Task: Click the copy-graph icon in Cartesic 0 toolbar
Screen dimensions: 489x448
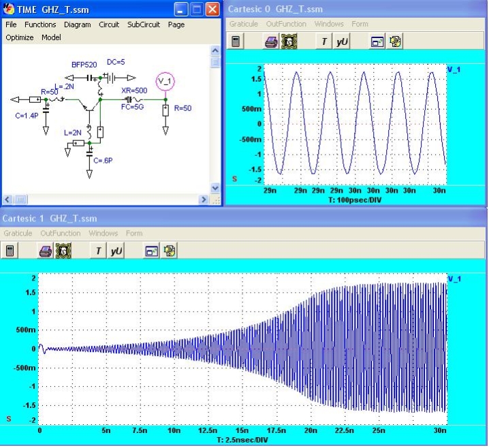Action: [x=395, y=42]
